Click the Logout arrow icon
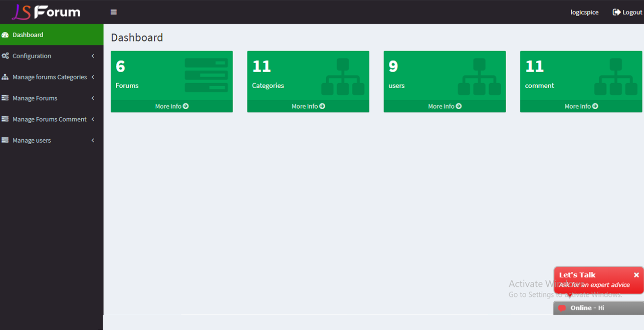This screenshot has height=330, width=644. (x=616, y=12)
